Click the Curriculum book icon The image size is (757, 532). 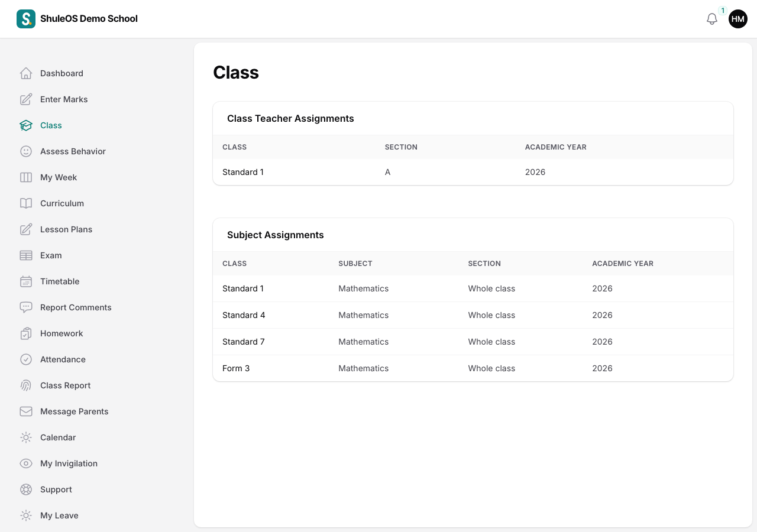(26, 203)
